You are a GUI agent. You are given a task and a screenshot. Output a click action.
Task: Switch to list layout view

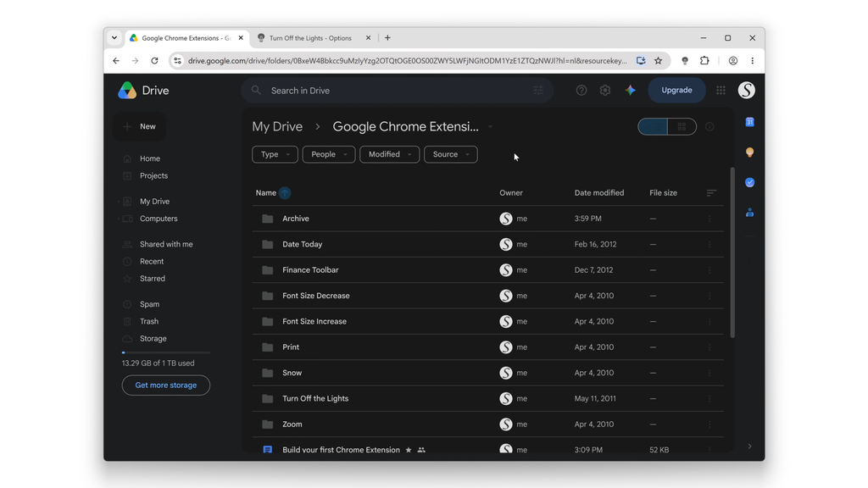[653, 127]
